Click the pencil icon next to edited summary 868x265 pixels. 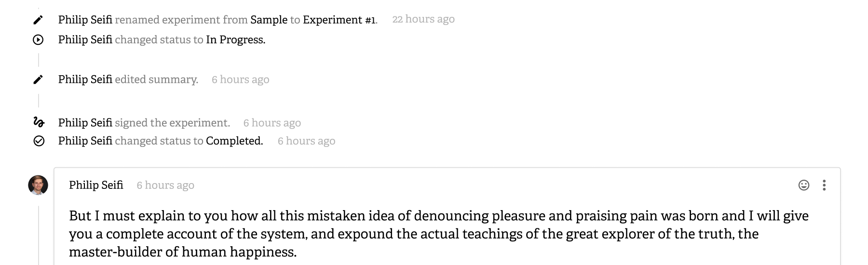[38, 79]
